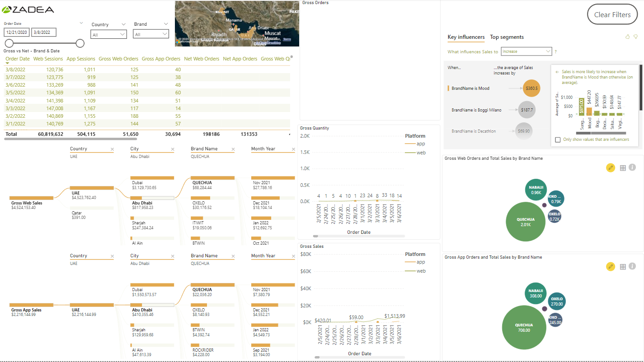Click the thumbs down feedback icon
The height and width of the screenshot is (362, 644).
(x=635, y=37)
